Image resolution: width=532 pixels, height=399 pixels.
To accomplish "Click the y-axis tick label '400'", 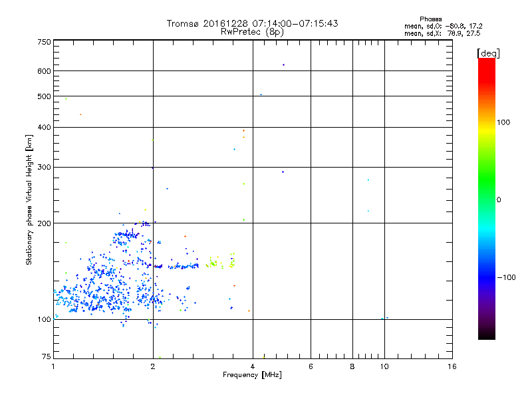I will 44,127.
